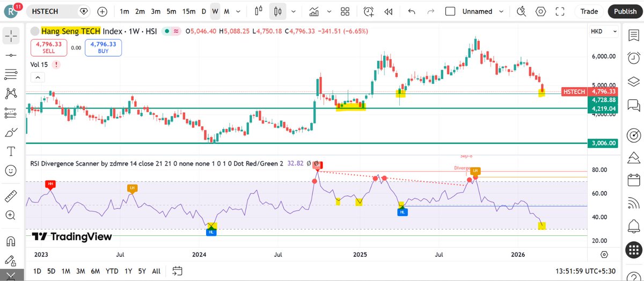The image size is (644, 281).
Task: Collapse the indicator legend chevron
Action: [x=37, y=78]
